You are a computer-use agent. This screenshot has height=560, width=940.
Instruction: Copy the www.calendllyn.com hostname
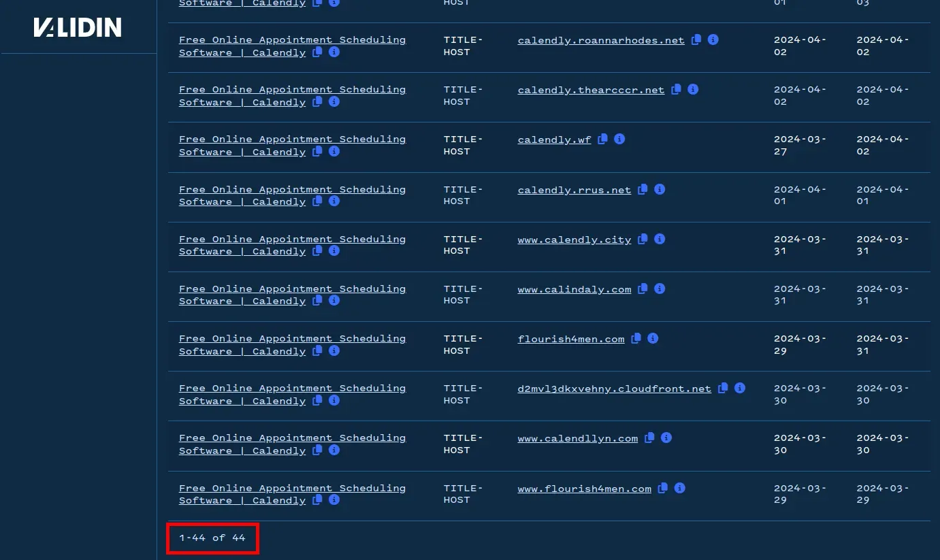click(x=649, y=438)
